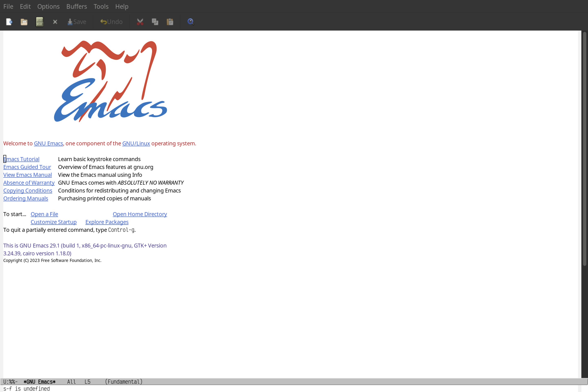Open a file using folder icon
Screen dimensions: 588x392
click(24, 21)
